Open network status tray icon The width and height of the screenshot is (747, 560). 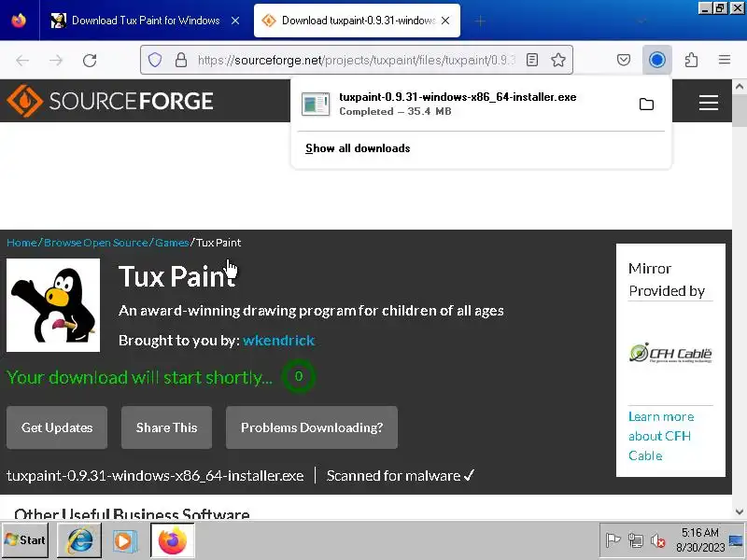click(x=636, y=540)
